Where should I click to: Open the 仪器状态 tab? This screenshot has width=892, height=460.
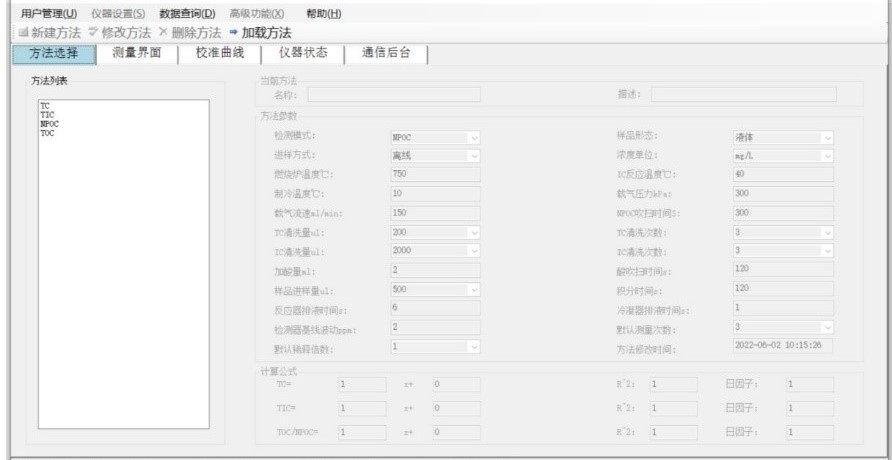tap(302, 54)
